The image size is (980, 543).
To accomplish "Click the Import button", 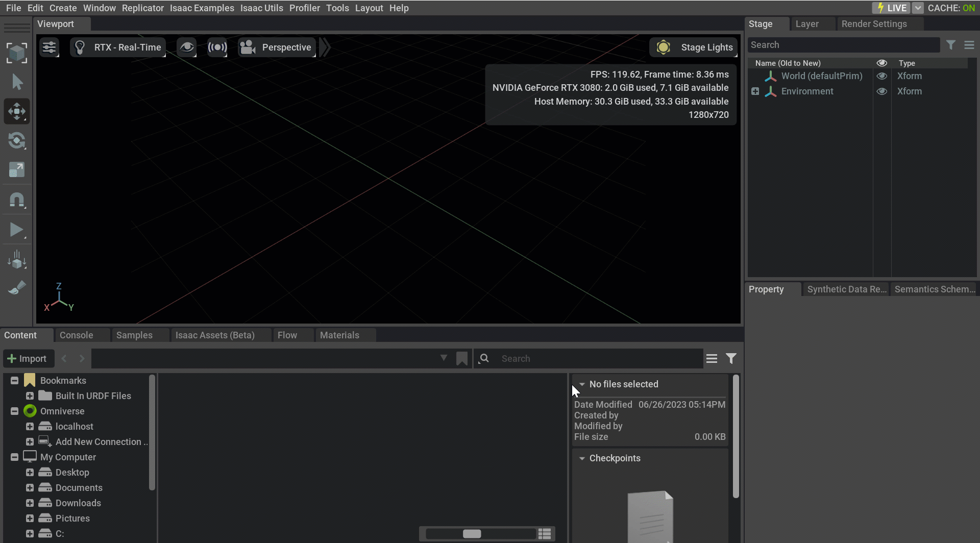I will (x=28, y=358).
